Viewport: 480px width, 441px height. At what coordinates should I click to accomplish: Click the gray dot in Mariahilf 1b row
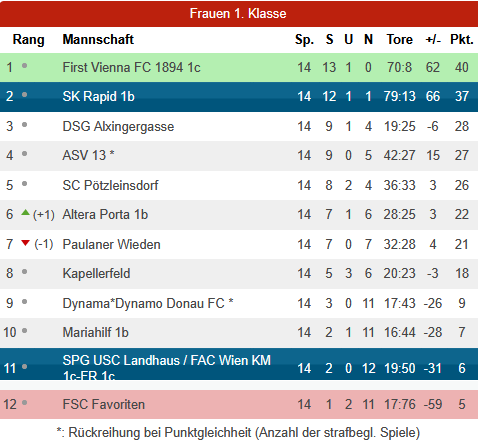(24, 331)
